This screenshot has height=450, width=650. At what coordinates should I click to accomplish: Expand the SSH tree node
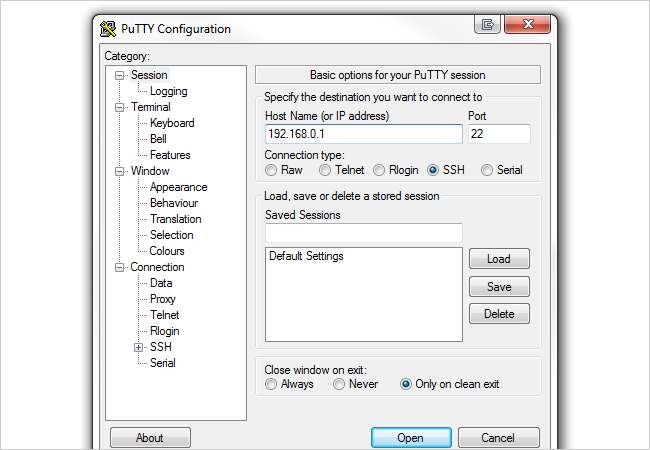pyautogui.click(x=138, y=347)
